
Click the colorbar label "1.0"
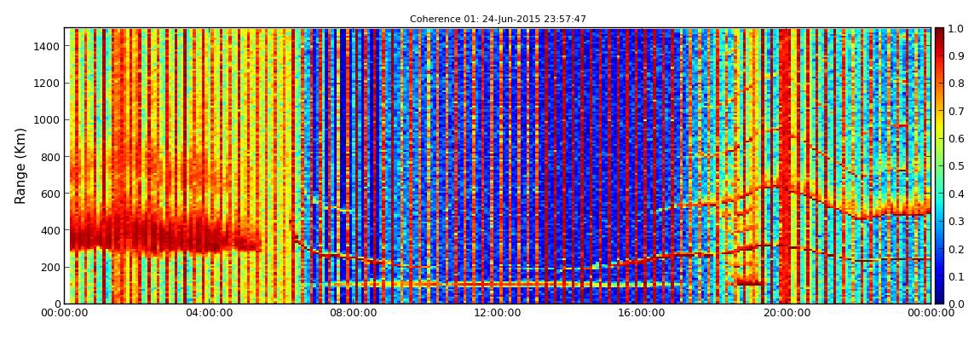(x=955, y=29)
